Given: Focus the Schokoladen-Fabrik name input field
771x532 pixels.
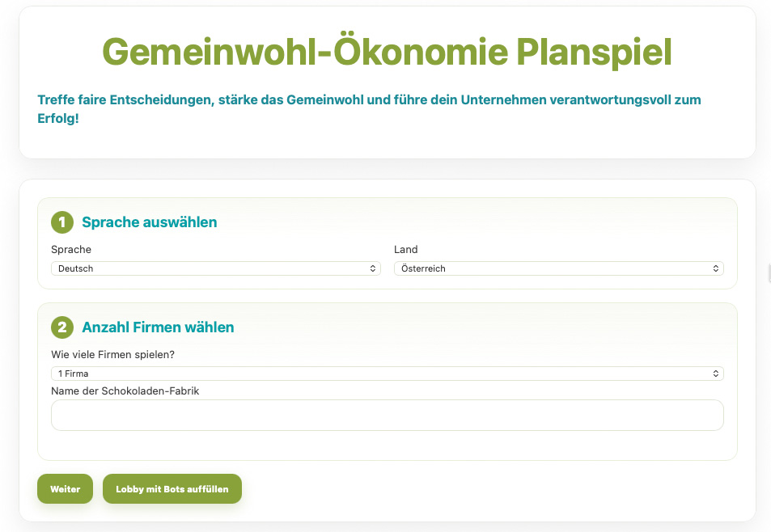Looking at the screenshot, I should click(x=387, y=415).
